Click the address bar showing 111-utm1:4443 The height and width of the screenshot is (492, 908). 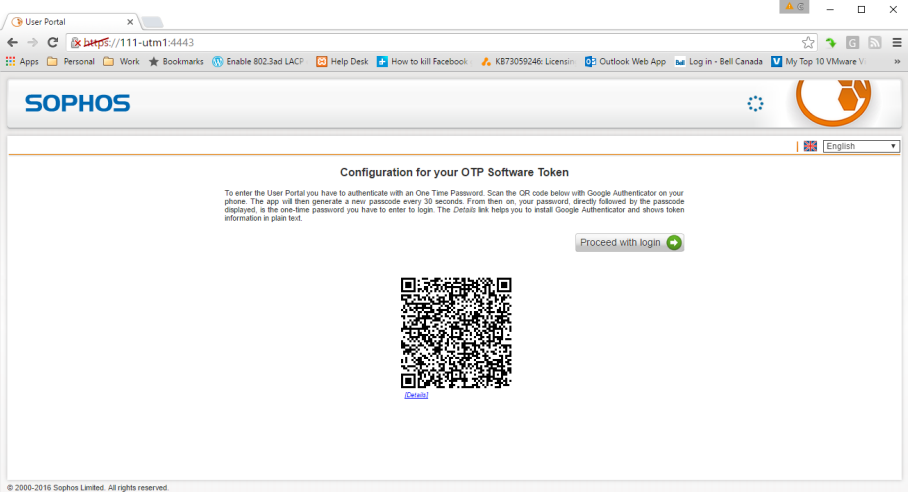click(440, 42)
